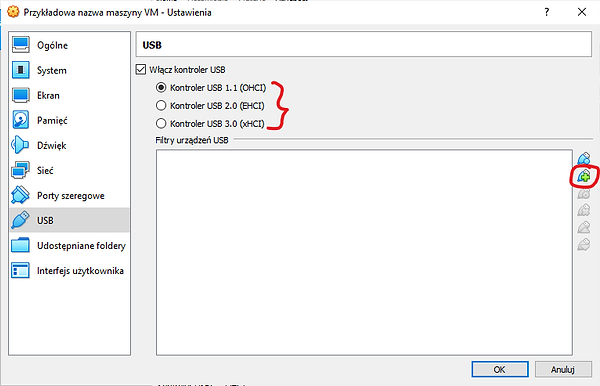Click the Anuluj button
The width and height of the screenshot is (600, 386).
coord(563,370)
